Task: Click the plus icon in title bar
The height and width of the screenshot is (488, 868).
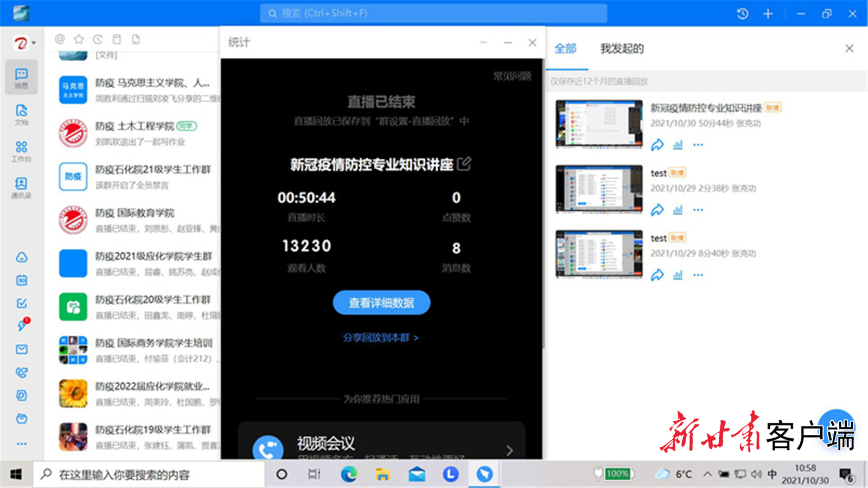Action: [x=768, y=14]
